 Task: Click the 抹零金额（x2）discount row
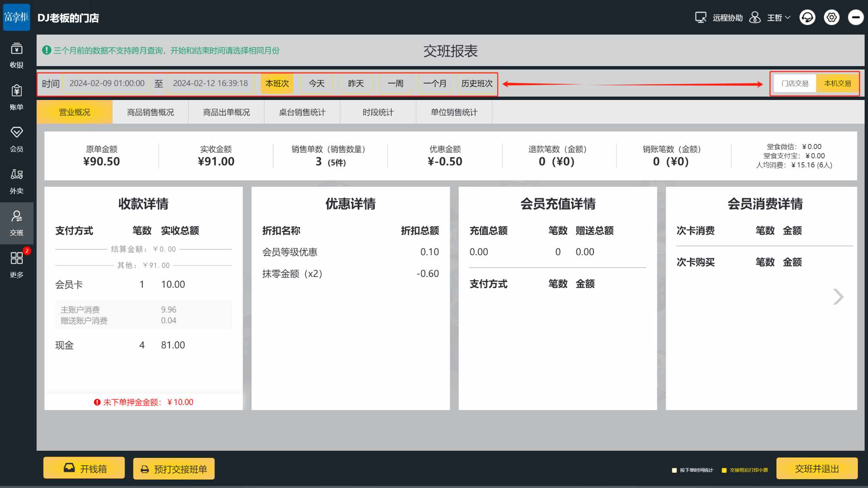coord(351,274)
